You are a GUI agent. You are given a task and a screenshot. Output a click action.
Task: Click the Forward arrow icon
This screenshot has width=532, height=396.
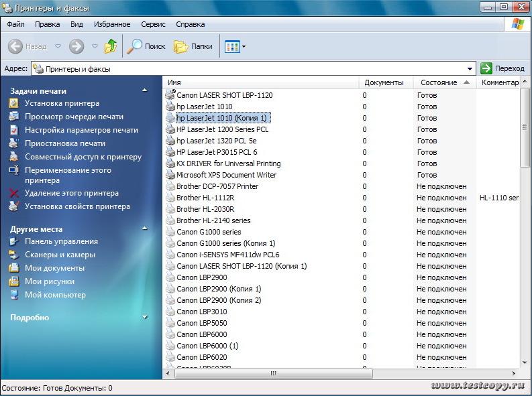coord(76,46)
